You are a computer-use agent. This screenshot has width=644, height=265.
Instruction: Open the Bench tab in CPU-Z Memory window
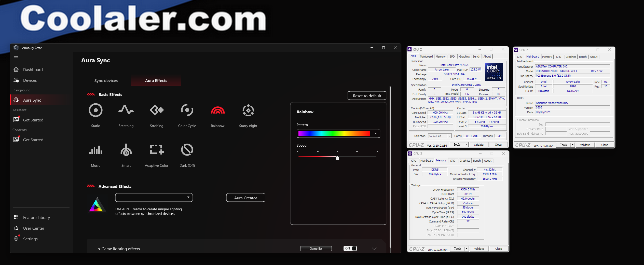point(477,161)
